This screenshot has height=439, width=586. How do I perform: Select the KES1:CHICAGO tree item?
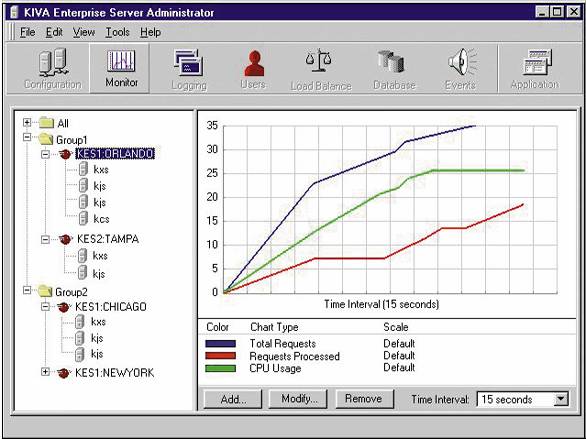click(x=111, y=307)
